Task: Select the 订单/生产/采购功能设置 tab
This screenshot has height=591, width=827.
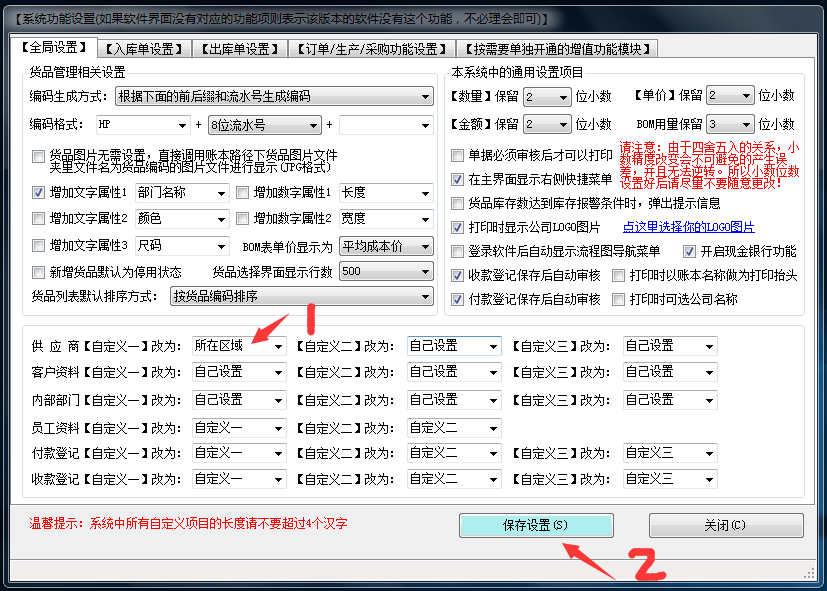Action: click(x=369, y=48)
